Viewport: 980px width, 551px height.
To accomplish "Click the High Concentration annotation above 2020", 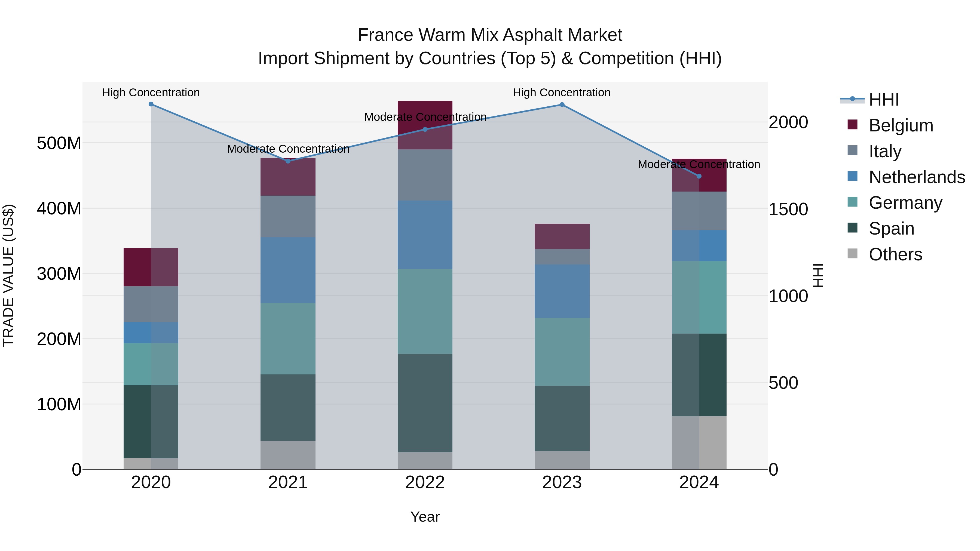I will coord(151,93).
